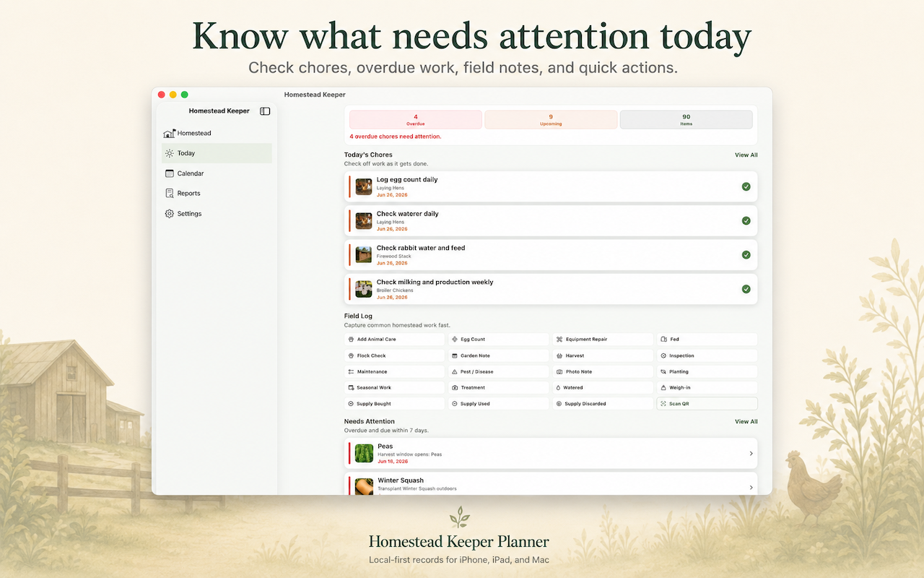Click the Field Log section heading
Image resolution: width=924 pixels, height=578 pixels.
point(358,316)
